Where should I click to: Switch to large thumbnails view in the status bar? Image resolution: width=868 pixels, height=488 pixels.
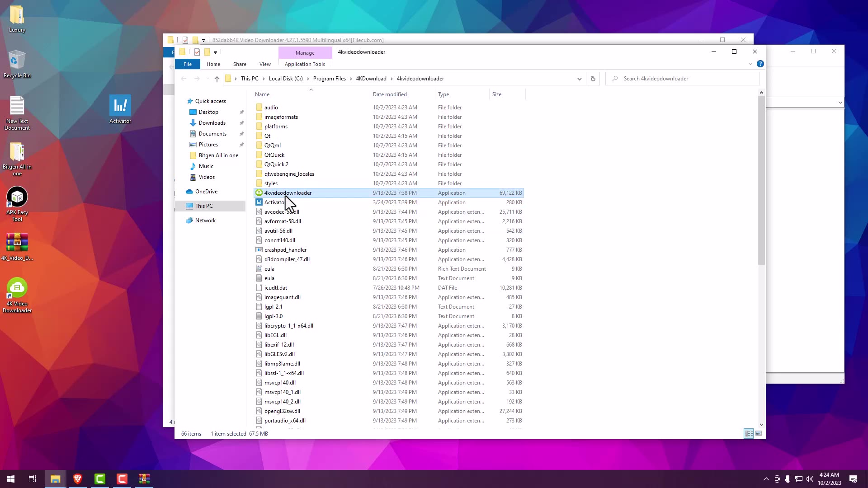tap(758, 434)
